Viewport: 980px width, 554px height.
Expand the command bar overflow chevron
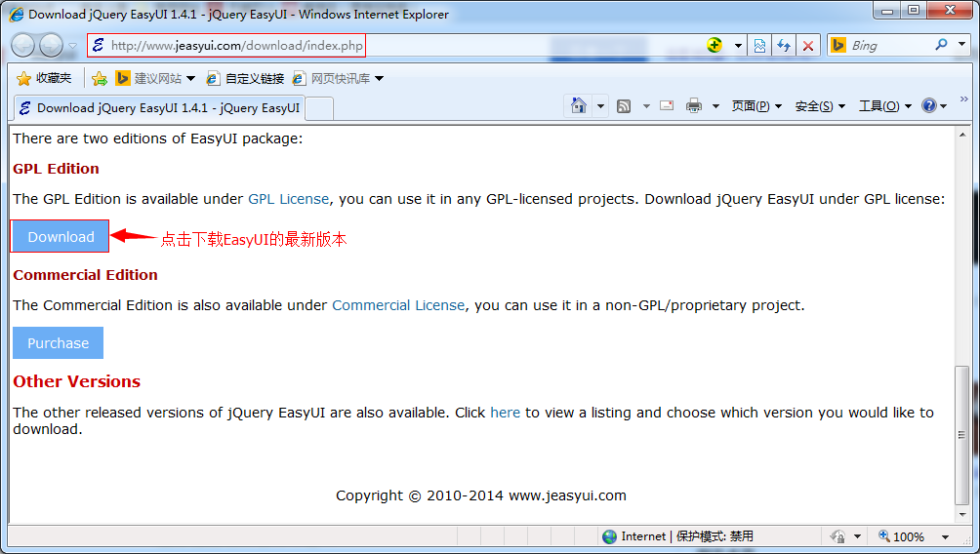click(963, 99)
